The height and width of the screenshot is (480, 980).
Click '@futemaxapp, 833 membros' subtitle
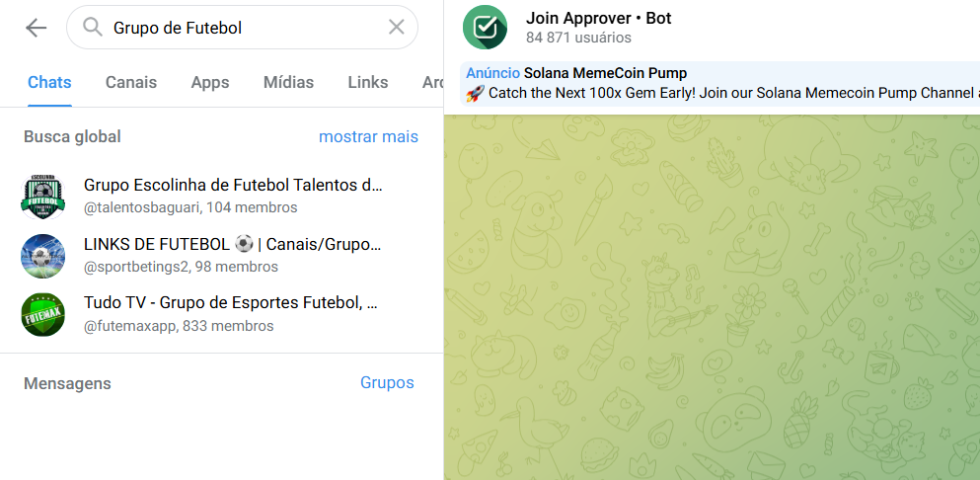179,326
